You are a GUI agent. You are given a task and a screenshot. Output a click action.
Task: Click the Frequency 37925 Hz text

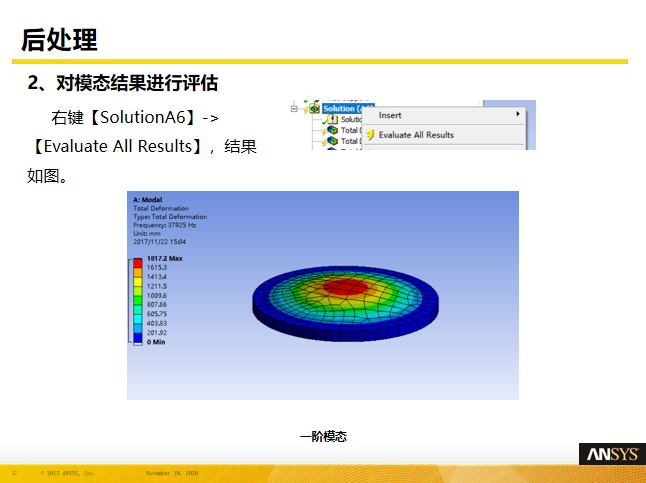click(x=166, y=225)
